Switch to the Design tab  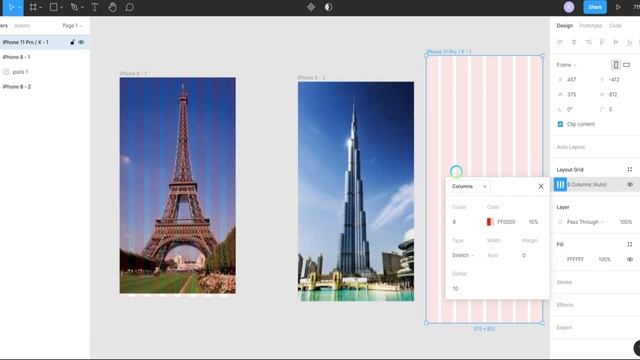[564, 26]
